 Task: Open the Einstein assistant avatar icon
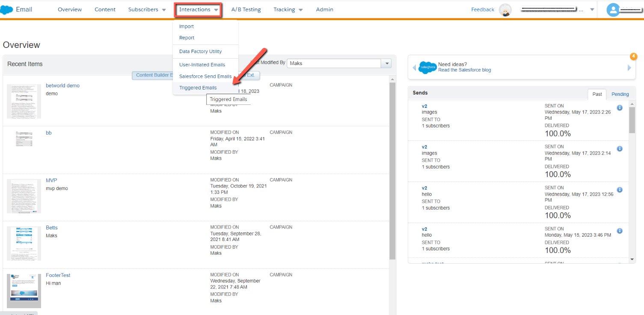coord(505,10)
